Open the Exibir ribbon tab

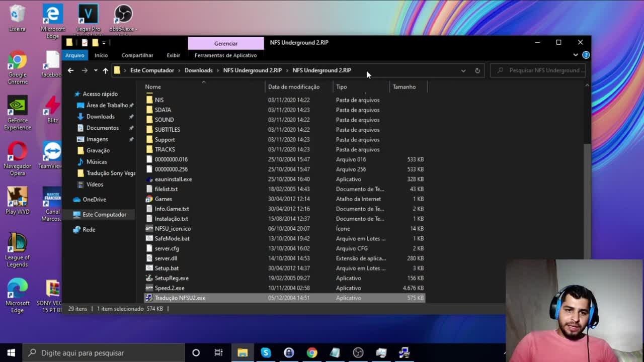point(174,55)
